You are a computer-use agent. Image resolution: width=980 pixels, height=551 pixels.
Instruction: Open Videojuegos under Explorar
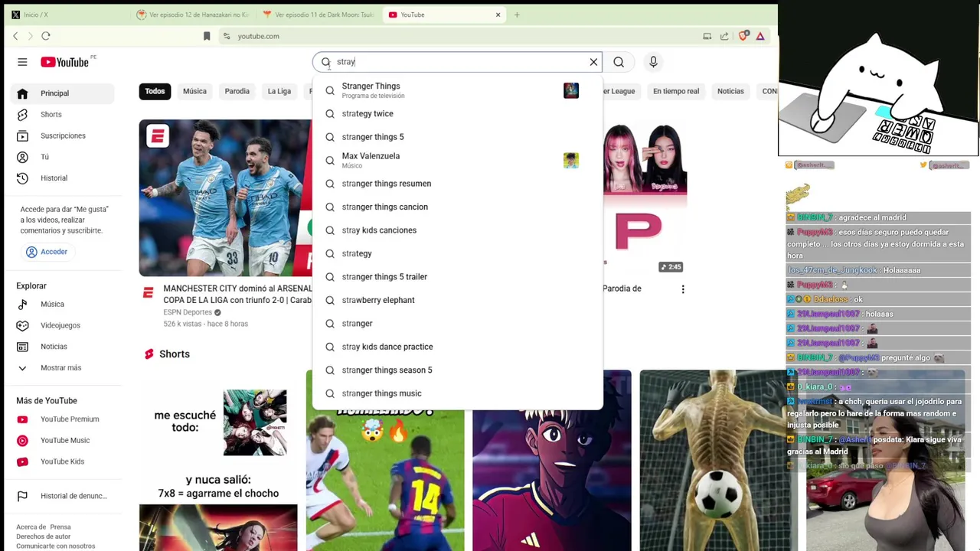(x=63, y=325)
